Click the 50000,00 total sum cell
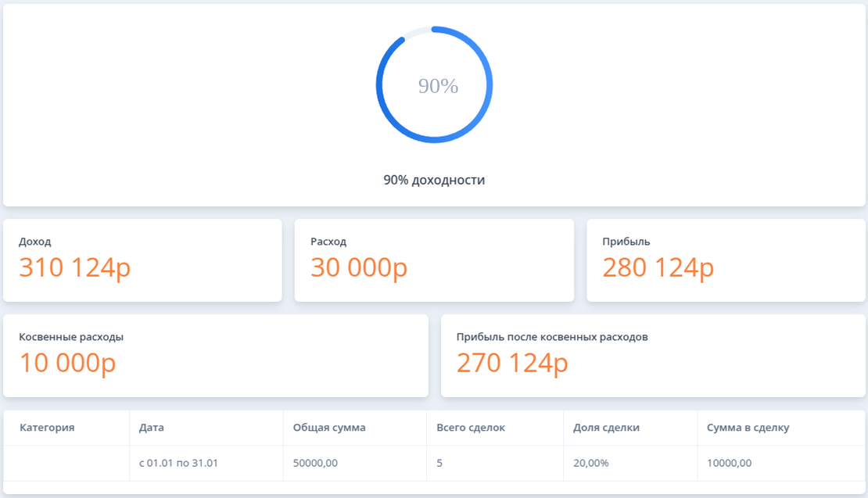 coord(315,463)
